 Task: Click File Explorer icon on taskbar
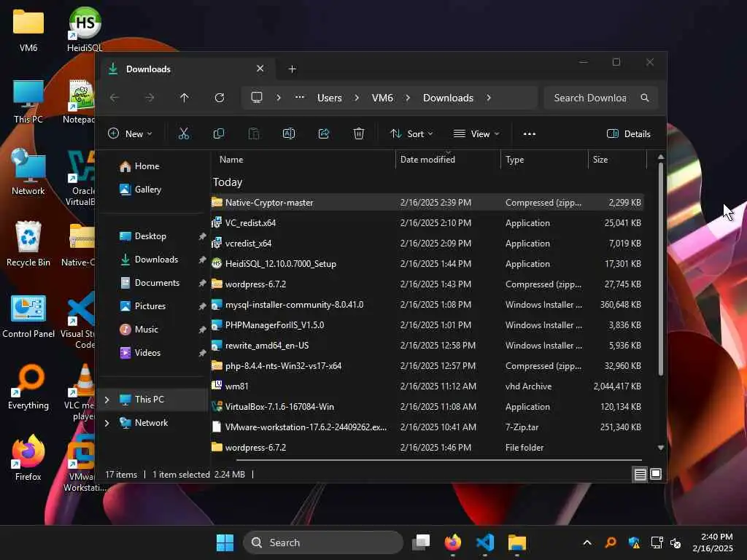517,542
